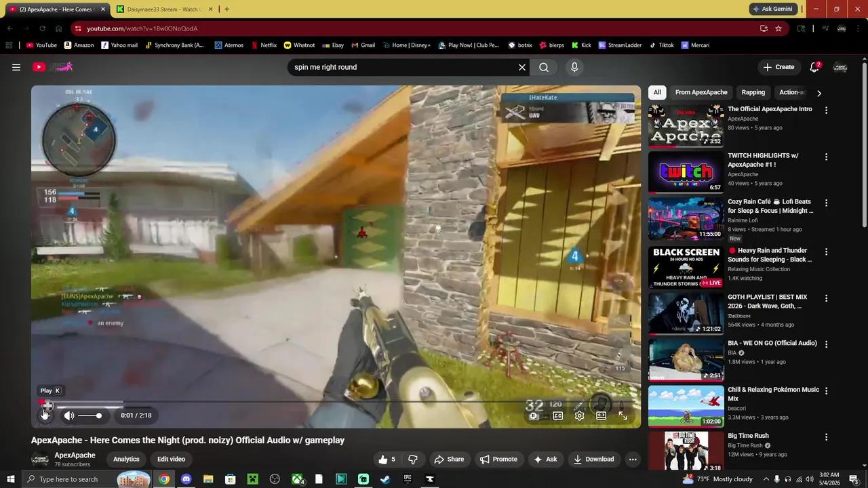The width and height of the screenshot is (868, 488).
Task: Open The Official ApexApache Intro thumbnail
Action: (x=686, y=125)
